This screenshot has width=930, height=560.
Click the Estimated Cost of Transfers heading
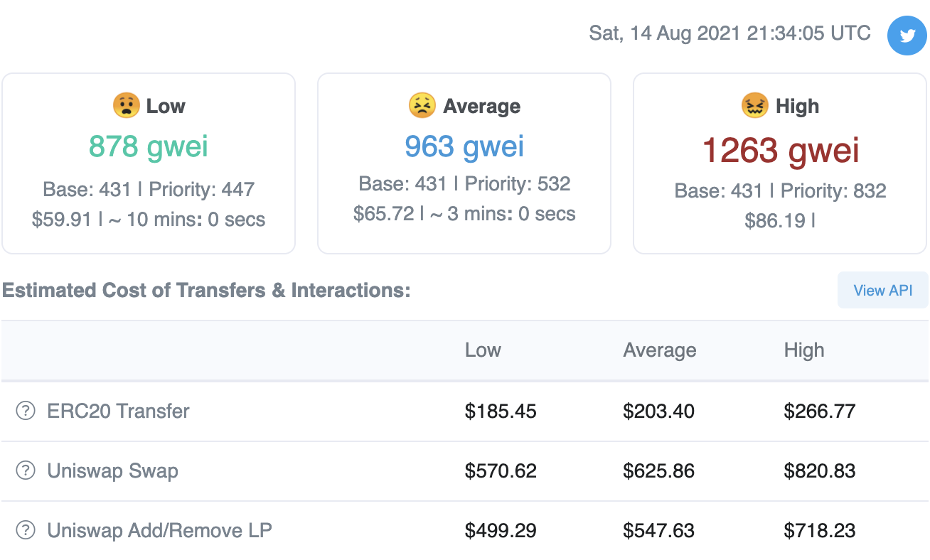point(206,290)
